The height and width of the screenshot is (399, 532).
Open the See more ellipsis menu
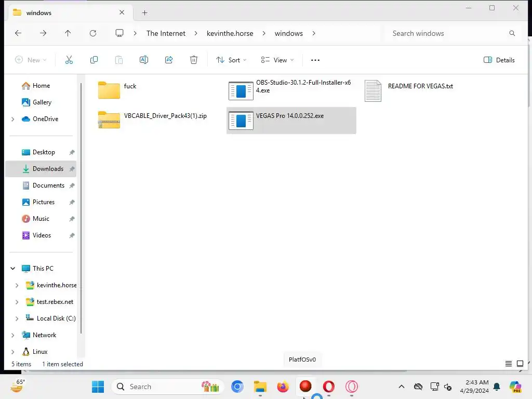point(315,60)
